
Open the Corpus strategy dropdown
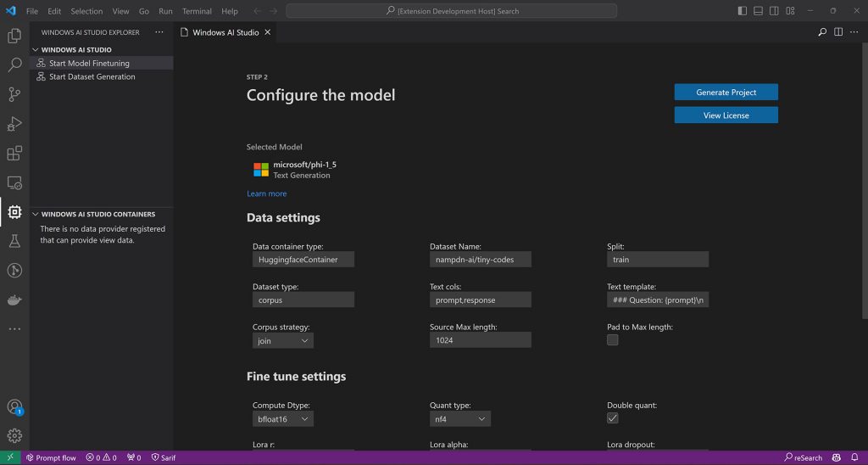click(x=283, y=340)
